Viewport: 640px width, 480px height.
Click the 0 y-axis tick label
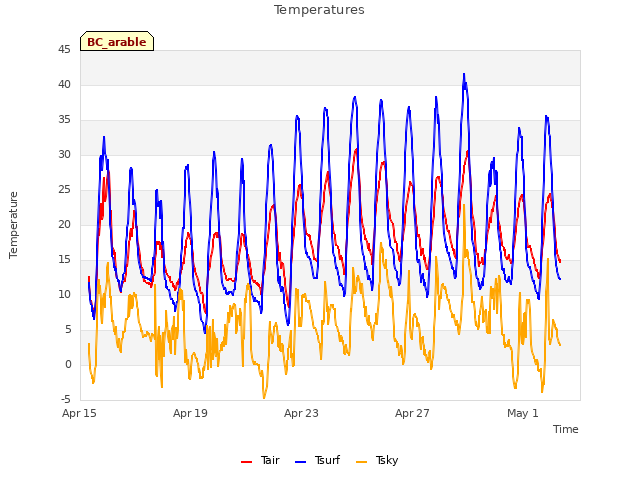pyautogui.click(x=68, y=364)
